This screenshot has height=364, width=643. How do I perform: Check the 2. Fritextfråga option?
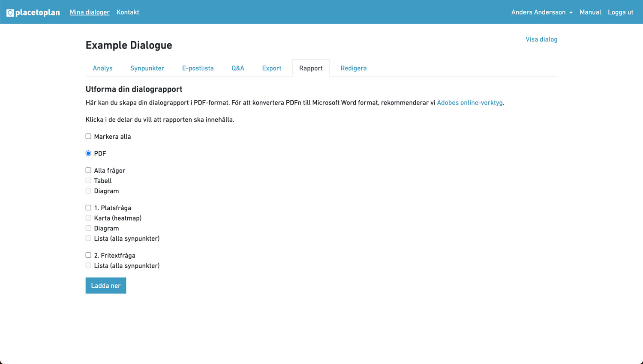coord(88,255)
